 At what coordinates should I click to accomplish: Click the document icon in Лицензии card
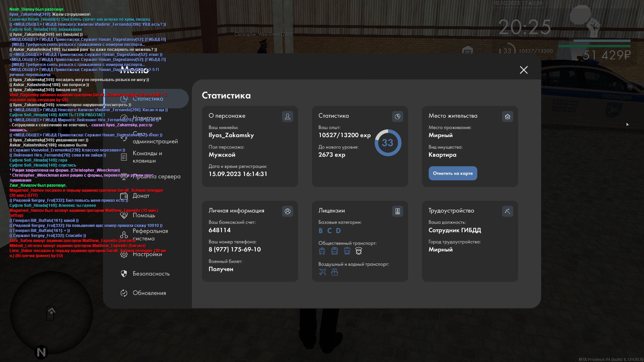397,211
